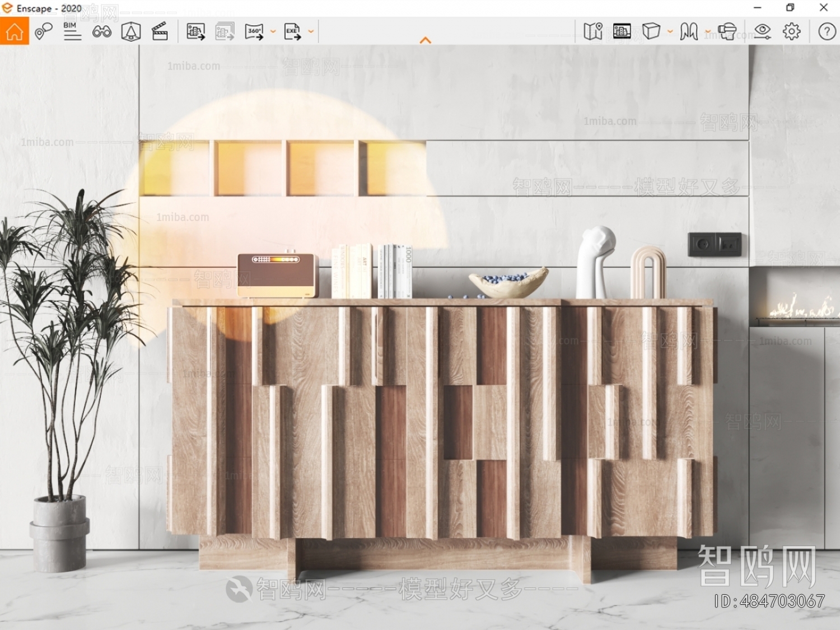Toggle the safe frame monitor icon
The height and width of the screenshot is (630, 840).
pyautogui.click(x=622, y=31)
